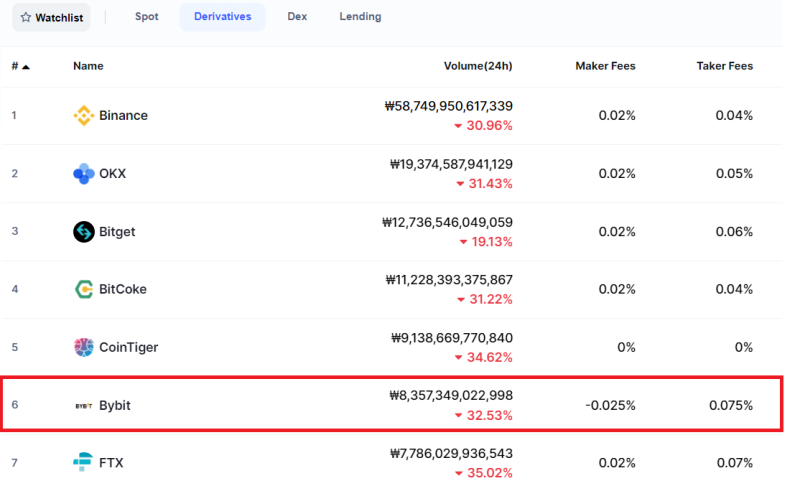Click the CoinTiger exchange logo

[x=84, y=347]
